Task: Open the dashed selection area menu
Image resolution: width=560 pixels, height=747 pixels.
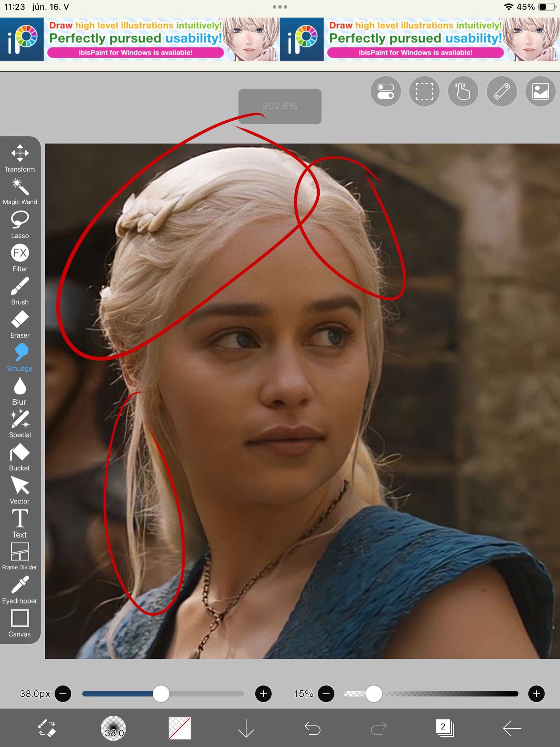Action: pos(424,91)
